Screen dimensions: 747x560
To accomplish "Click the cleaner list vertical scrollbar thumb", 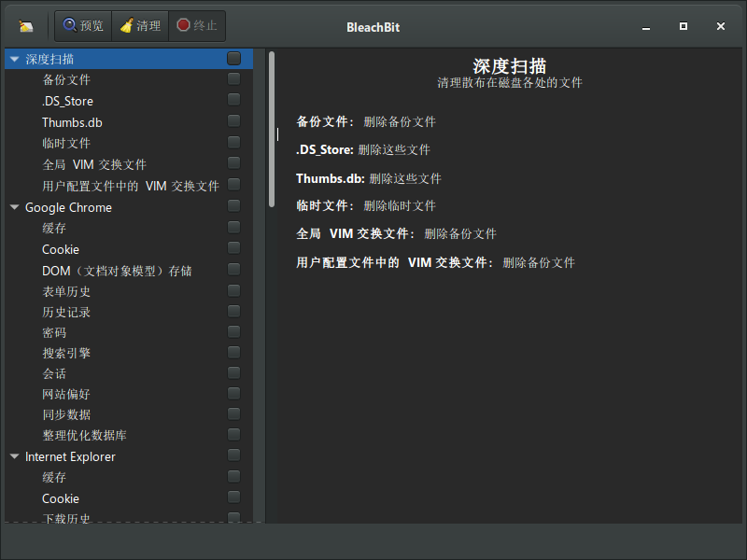I will [272, 129].
